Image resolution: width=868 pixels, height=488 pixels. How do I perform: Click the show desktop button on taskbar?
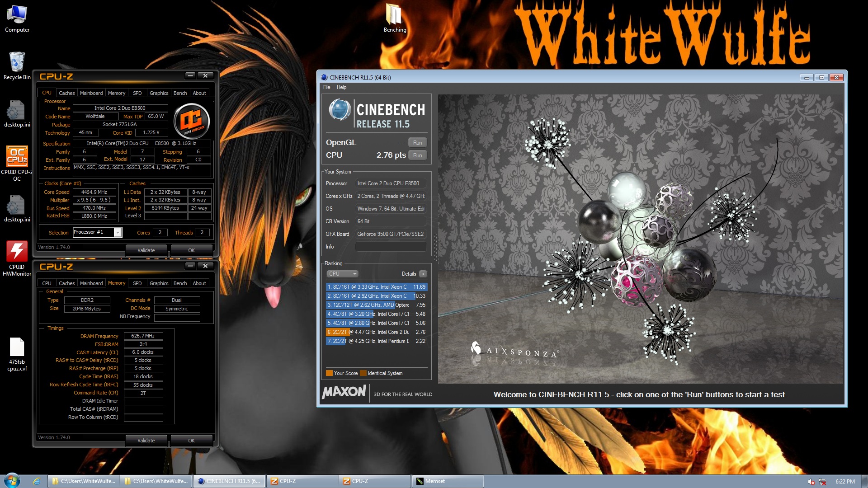(865, 481)
